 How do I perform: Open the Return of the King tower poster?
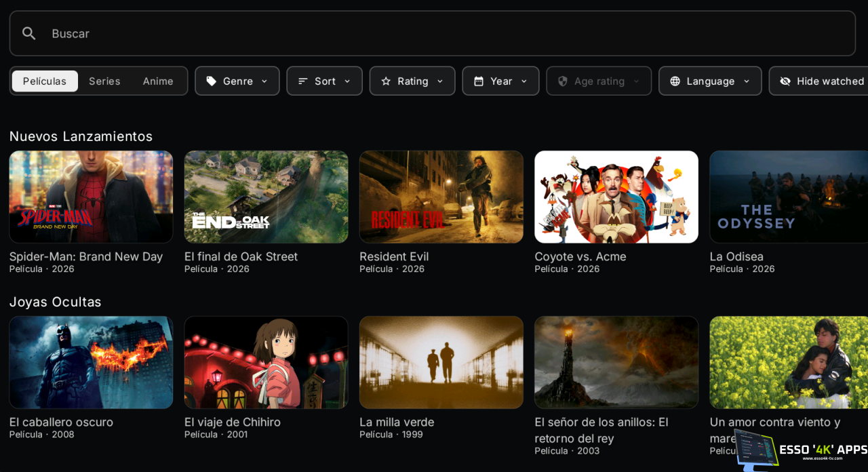point(616,362)
